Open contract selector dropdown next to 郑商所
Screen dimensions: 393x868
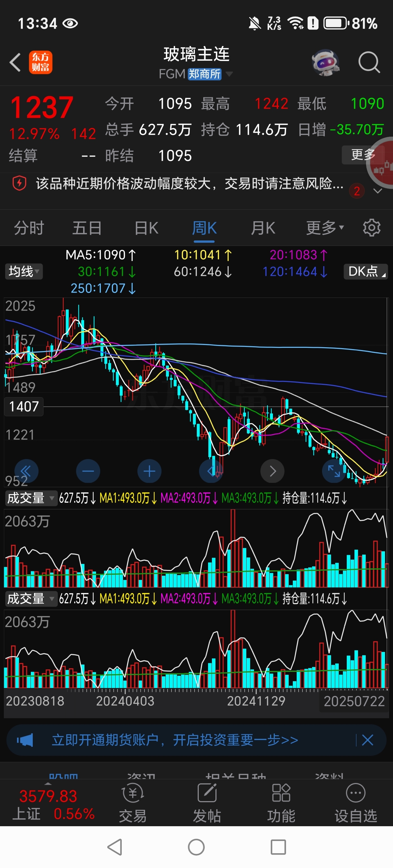point(229,74)
